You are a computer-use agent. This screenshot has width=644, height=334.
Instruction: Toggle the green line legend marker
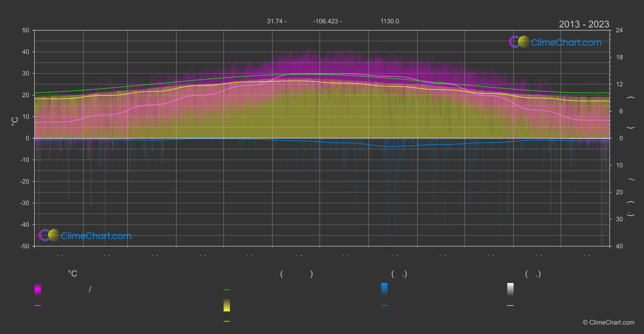227,289
